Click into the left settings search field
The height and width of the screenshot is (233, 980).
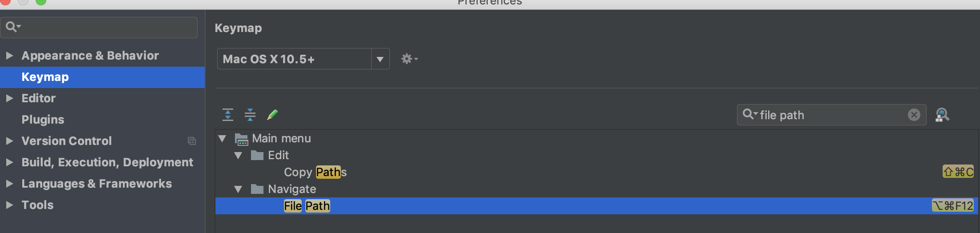[99, 28]
